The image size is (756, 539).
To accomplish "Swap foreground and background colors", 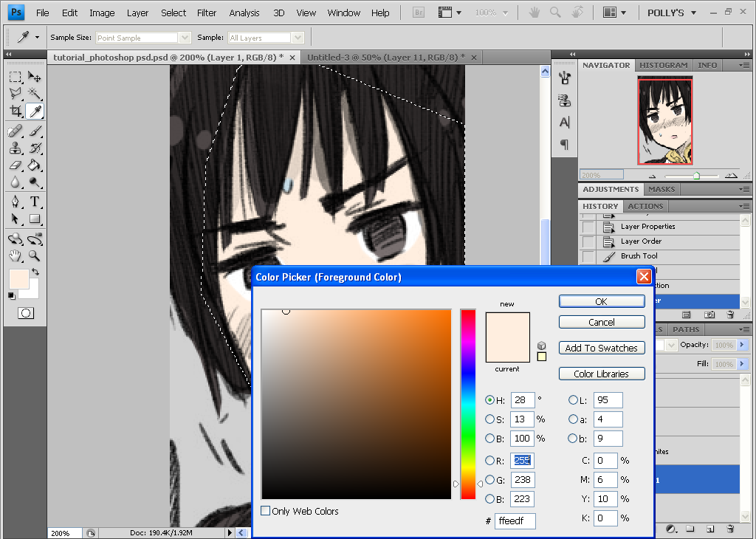I will 35,272.
